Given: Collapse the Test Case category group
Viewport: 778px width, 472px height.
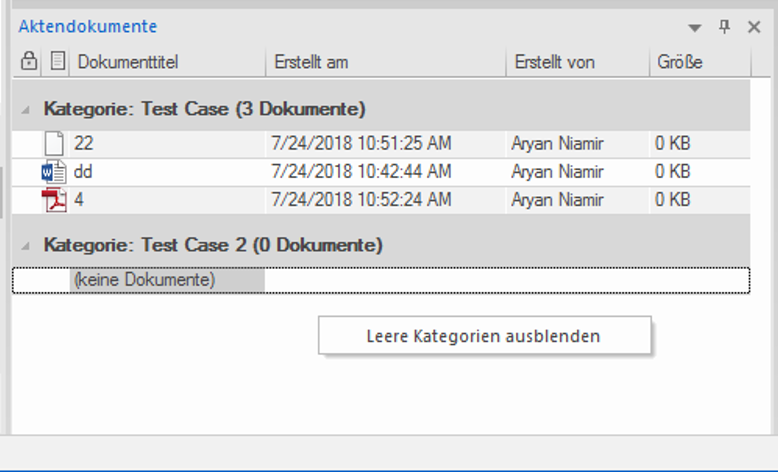Looking at the screenshot, I should point(24,108).
